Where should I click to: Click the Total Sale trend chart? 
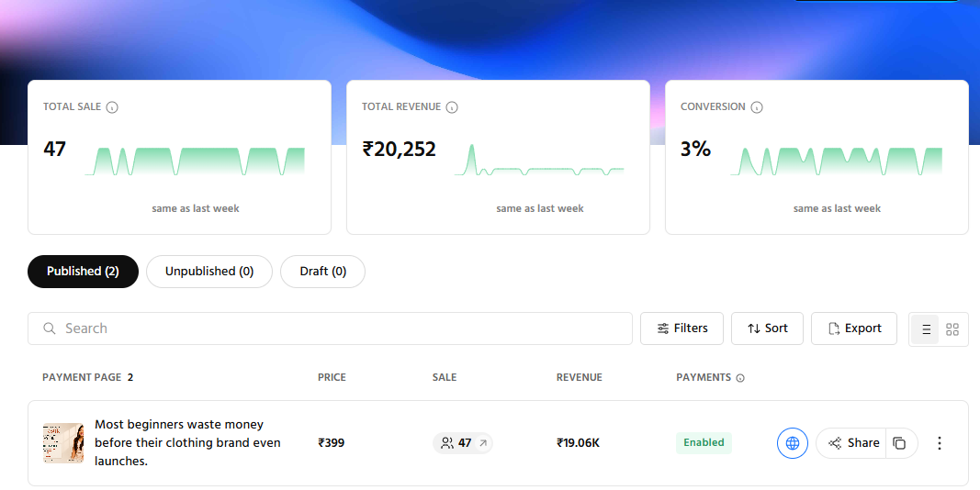click(x=195, y=161)
